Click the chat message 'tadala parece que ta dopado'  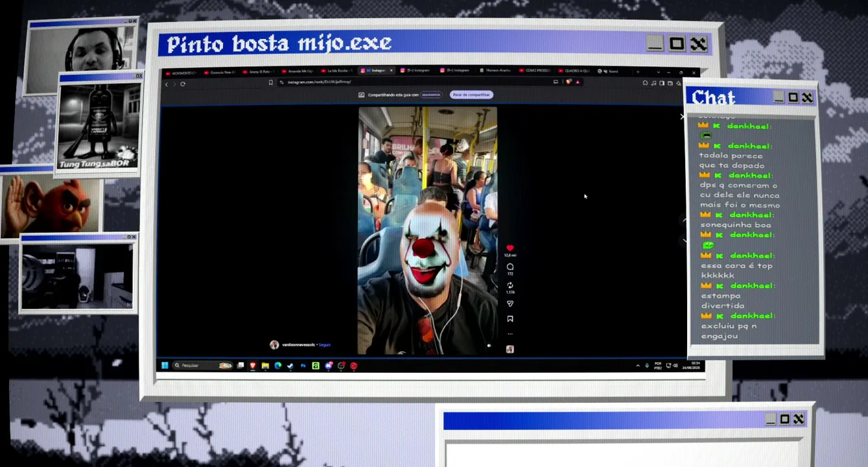(x=731, y=160)
